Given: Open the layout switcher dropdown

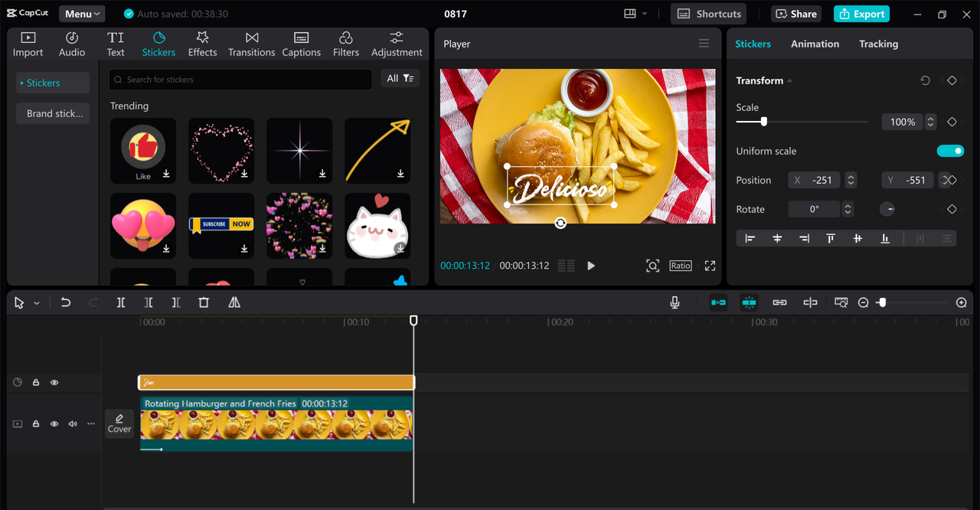Looking at the screenshot, I should point(635,14).
